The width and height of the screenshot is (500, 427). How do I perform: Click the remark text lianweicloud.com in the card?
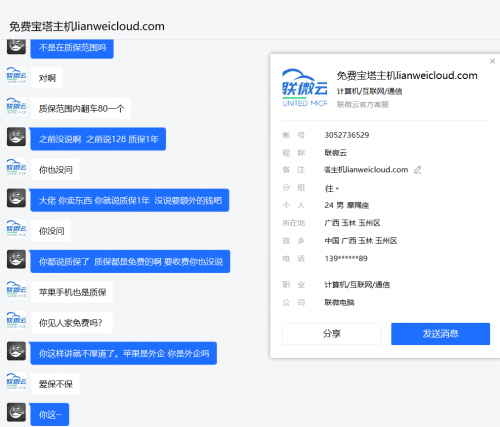tap(366, 170)
